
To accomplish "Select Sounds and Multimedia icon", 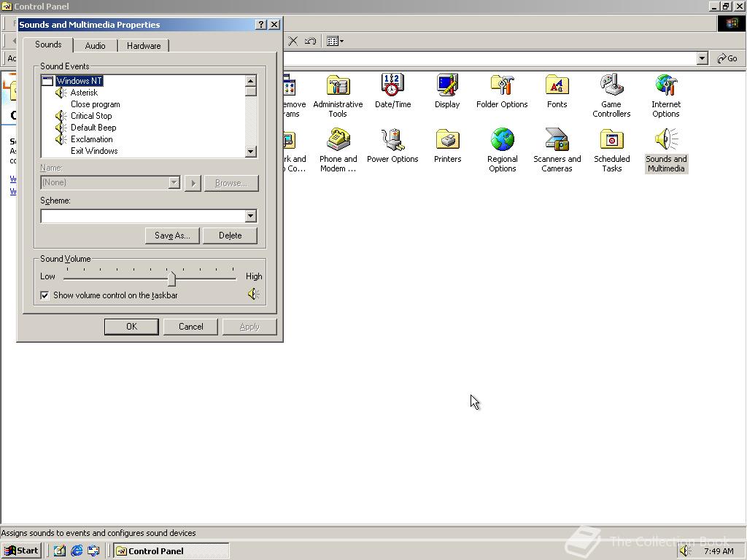I will point(666,150).
